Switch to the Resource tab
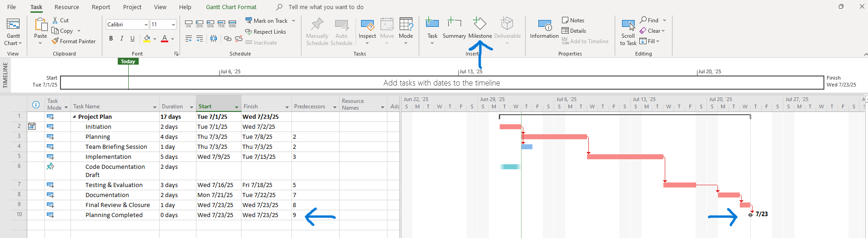Screen dimensions: 868x238 (x=67, y=7)
